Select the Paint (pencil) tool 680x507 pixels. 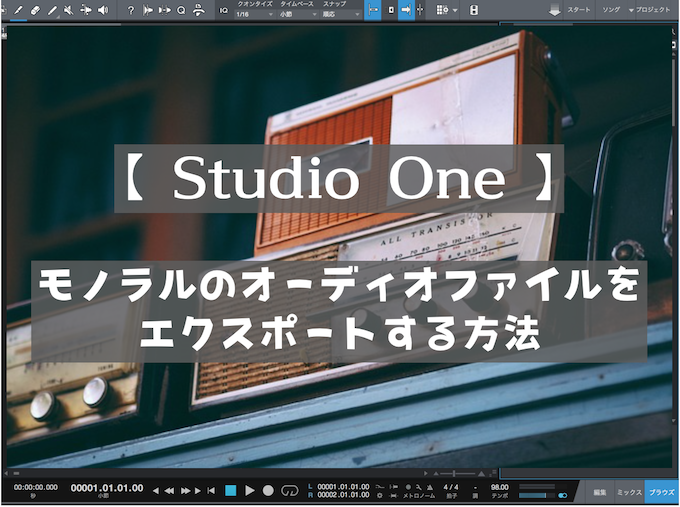[x=18, y=10]
